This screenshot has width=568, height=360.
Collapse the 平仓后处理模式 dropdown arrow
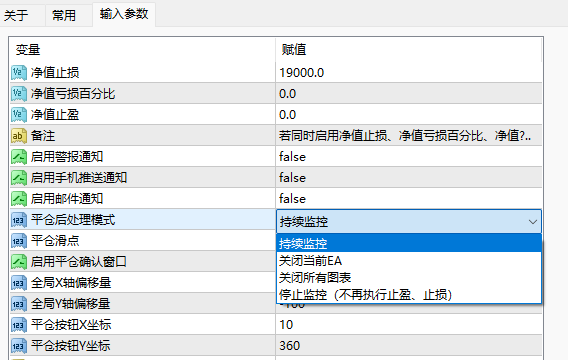click(532, 222)
